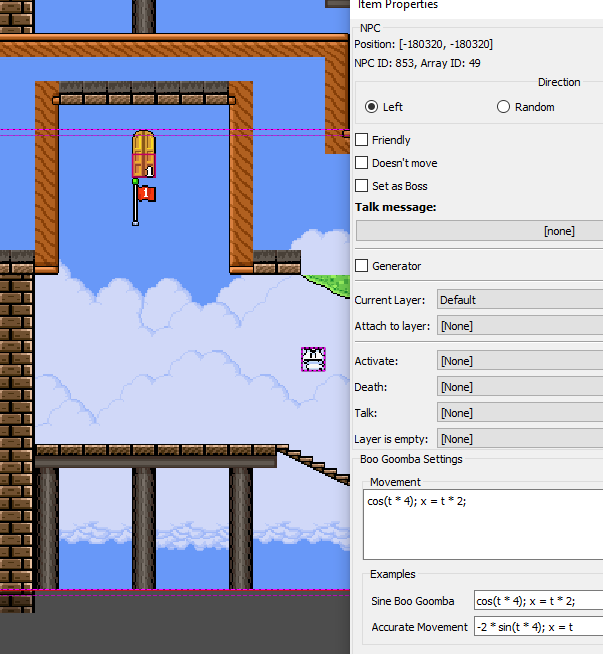Click the Boo Goomba Settings group label
The height and width of the screenshot is (654, 603).
coord(411,459)
